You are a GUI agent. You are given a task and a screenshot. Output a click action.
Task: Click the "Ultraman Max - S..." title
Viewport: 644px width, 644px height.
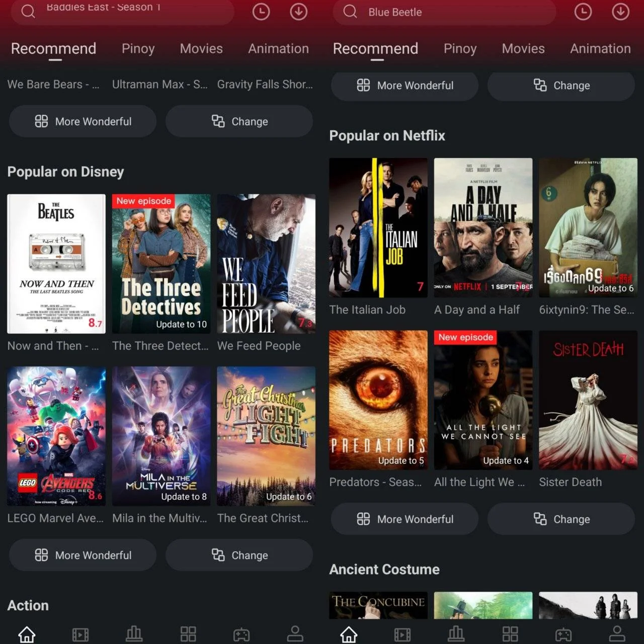(160, 85)
